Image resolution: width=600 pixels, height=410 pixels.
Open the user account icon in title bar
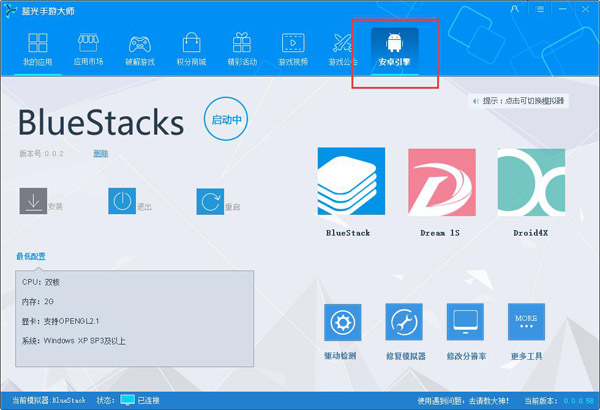[515, 9]
